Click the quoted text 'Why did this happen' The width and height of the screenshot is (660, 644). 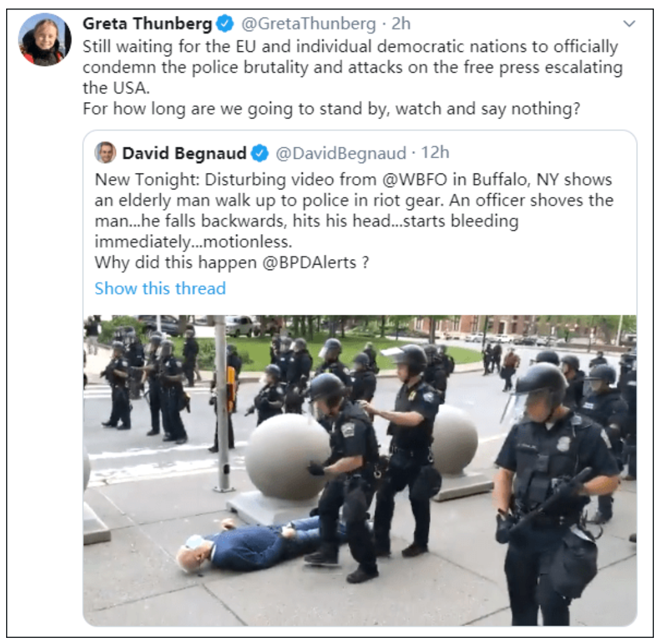coord(175,263)
